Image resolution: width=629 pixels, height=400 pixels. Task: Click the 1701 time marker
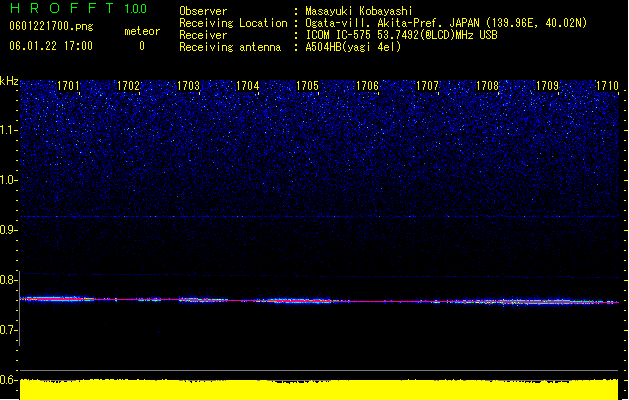pos(68,86)
